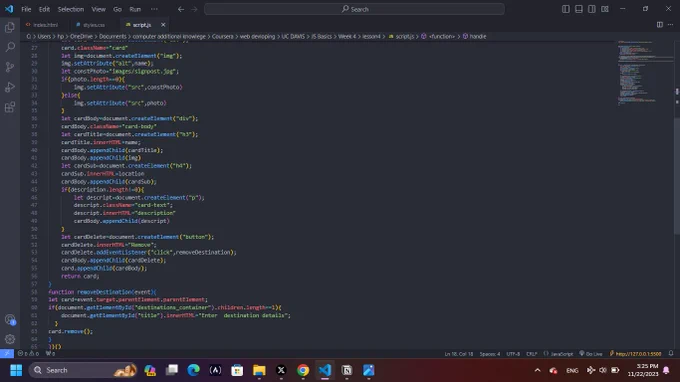Screen dimensions: 680x382
Task: Toggle the secondary side bar
Action: pyautogui.click(x=592, y=9)
